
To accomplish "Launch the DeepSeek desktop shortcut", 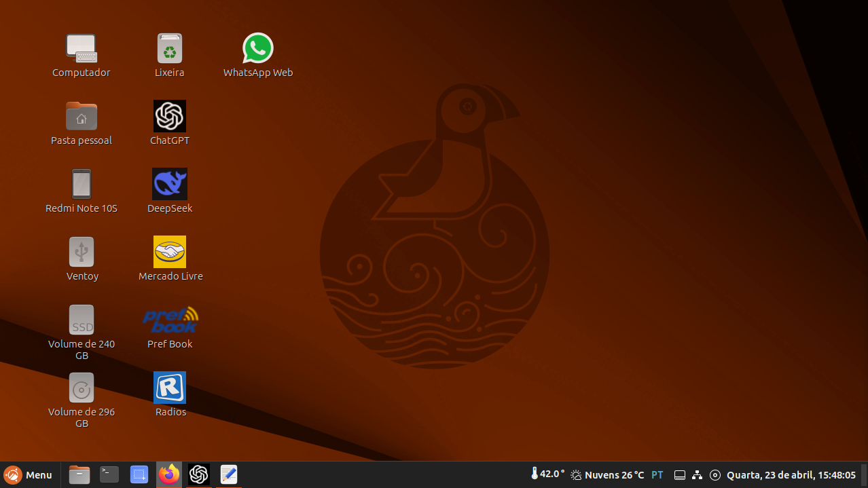I will coord(170,184).
